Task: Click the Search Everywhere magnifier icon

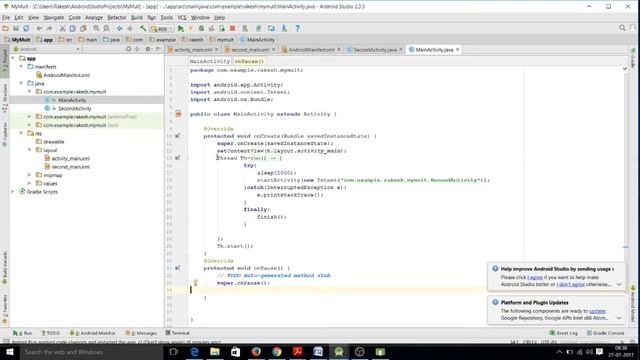Action: click(622, 28)
